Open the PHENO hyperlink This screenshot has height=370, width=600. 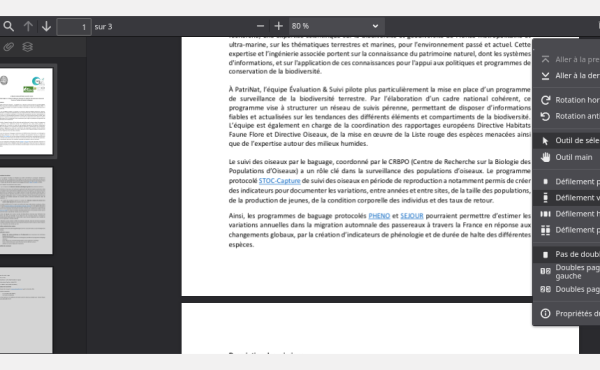pyautogui.click(x=379, y=216)
